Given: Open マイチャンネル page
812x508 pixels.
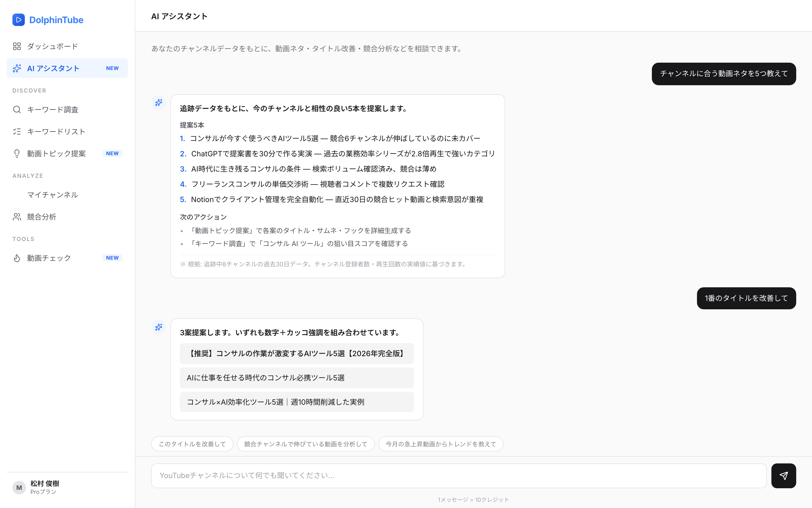Looking at the screenshot, I should [67, 195].
